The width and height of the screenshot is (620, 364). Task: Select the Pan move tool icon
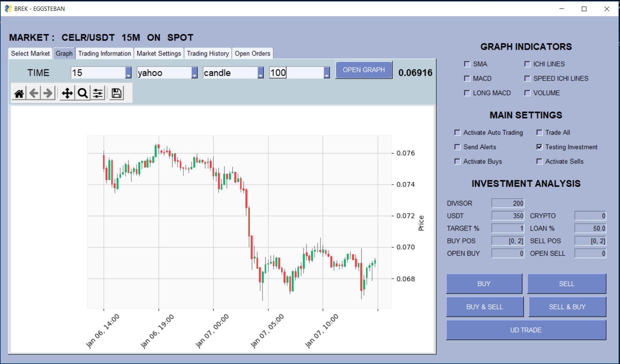click(x=67, y=93)
